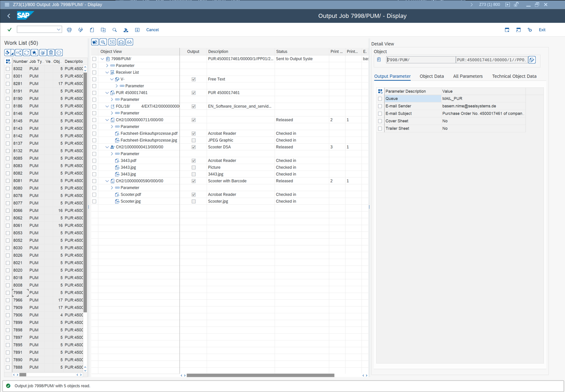Click the document with arrow icon

pyautogui.click(x=103, y=30)
